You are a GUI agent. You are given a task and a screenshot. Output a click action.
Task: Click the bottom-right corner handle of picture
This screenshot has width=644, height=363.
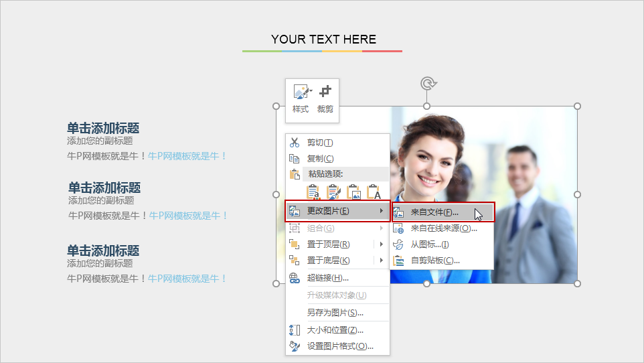[578, 284]
